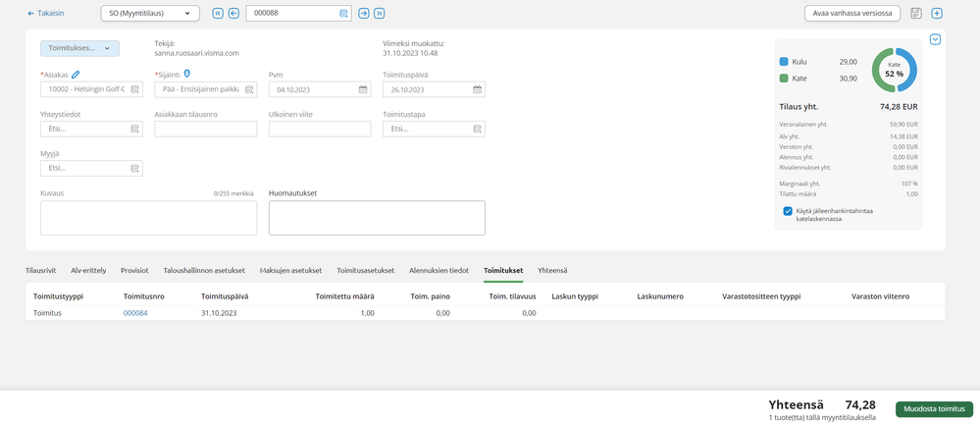The image size is (980, 425).
Task: Go to the first order record
Action: tap(218, 13)
